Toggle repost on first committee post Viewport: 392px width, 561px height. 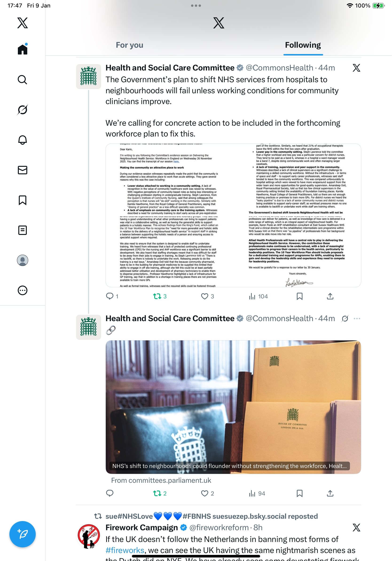(160, 296)
